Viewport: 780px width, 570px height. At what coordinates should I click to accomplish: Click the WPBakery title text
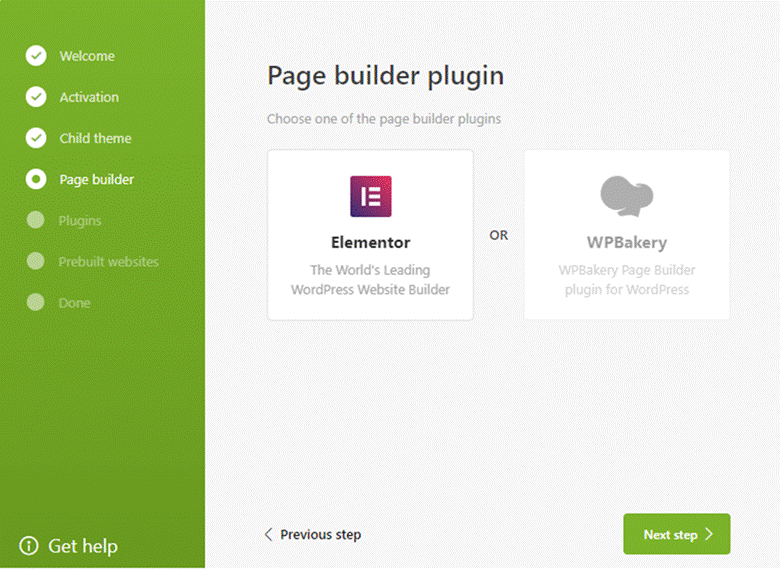coord(627,243)
